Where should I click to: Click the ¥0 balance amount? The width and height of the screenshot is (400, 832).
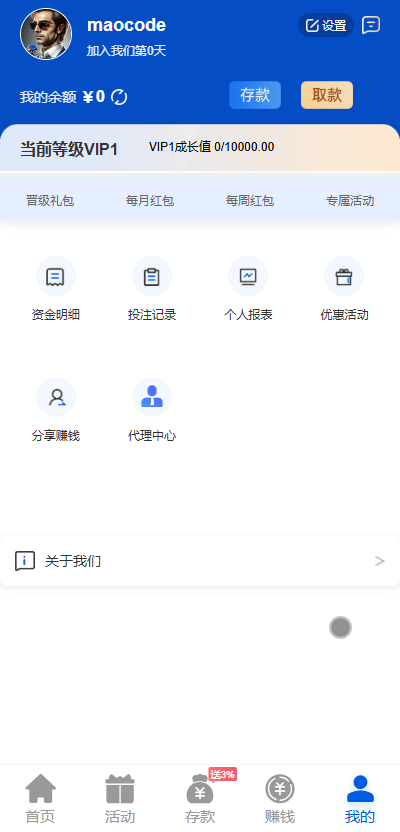point(94,97)
